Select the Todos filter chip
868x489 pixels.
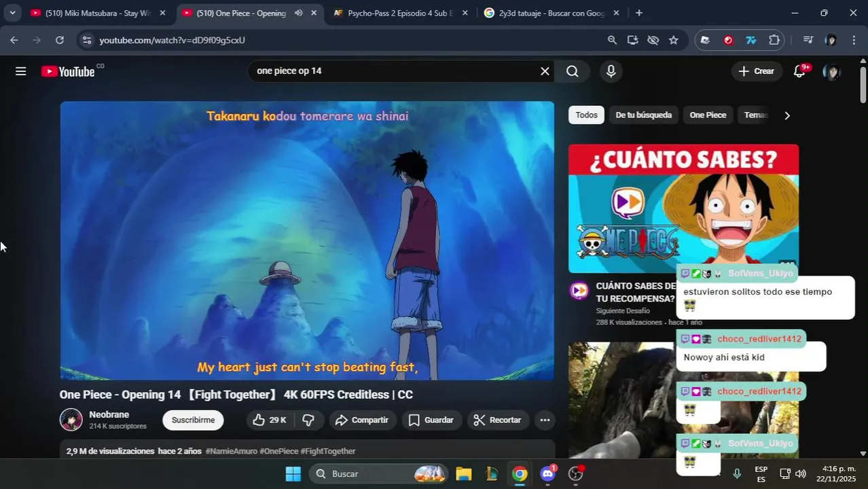click(x=586, y=115)
